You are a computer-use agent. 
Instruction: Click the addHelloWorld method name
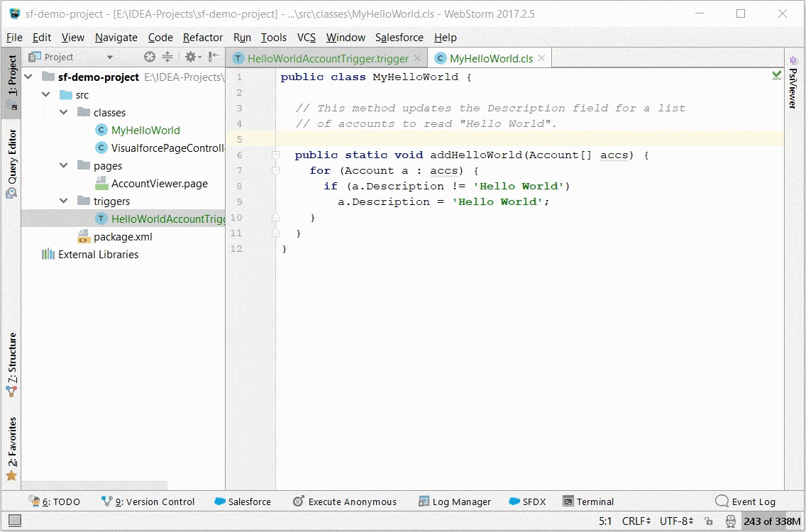[476, 155]
